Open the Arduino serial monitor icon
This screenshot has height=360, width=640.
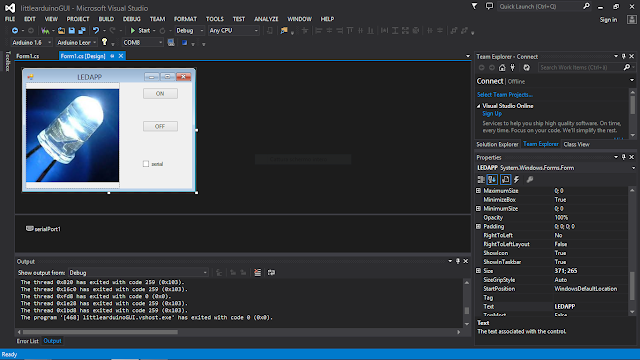tap(171, 42)
